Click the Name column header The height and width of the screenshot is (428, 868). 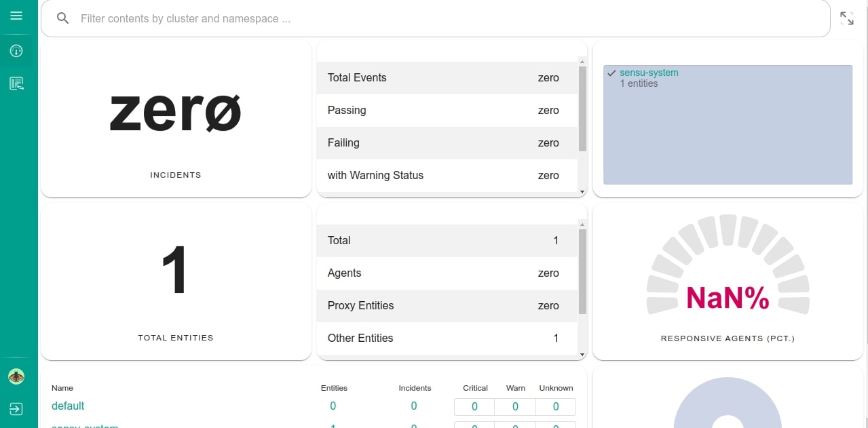62,388
